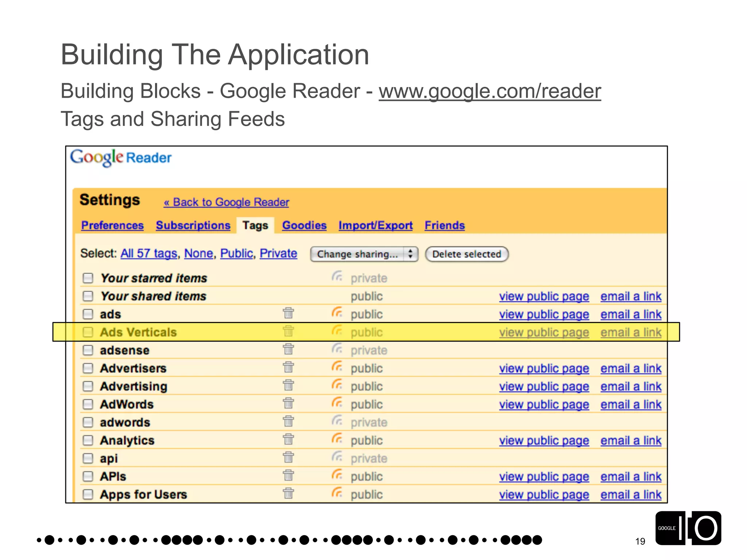
Task: Select the Tags tab
Action: pos(255,225)
